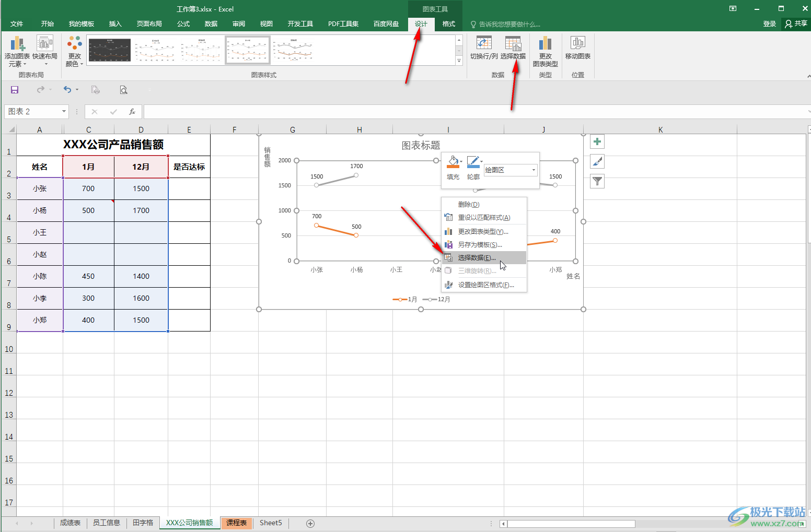This screenshot has width=811, height=532.
Task: Open the 田字格 sheet tab
Action: point(143,523)
